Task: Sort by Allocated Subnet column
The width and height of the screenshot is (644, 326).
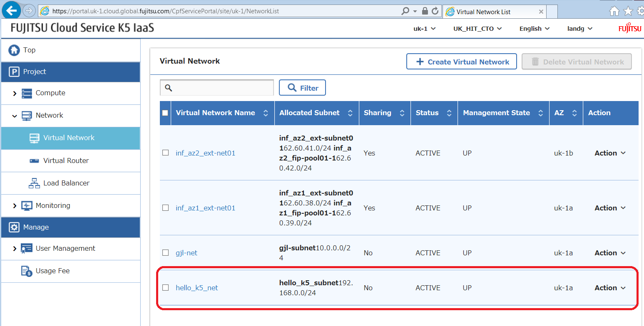Action: pyautogui.click(x=350, y=113)
